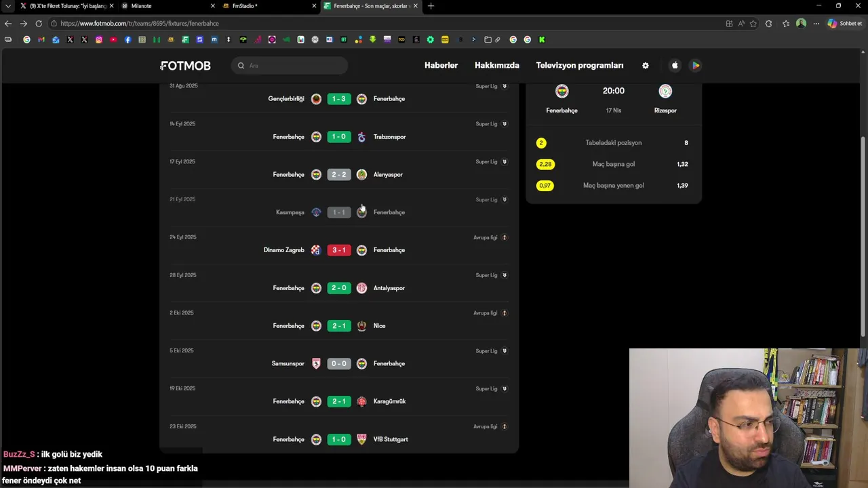Open the Hakkımızda menu item

(x=497, y=66)
